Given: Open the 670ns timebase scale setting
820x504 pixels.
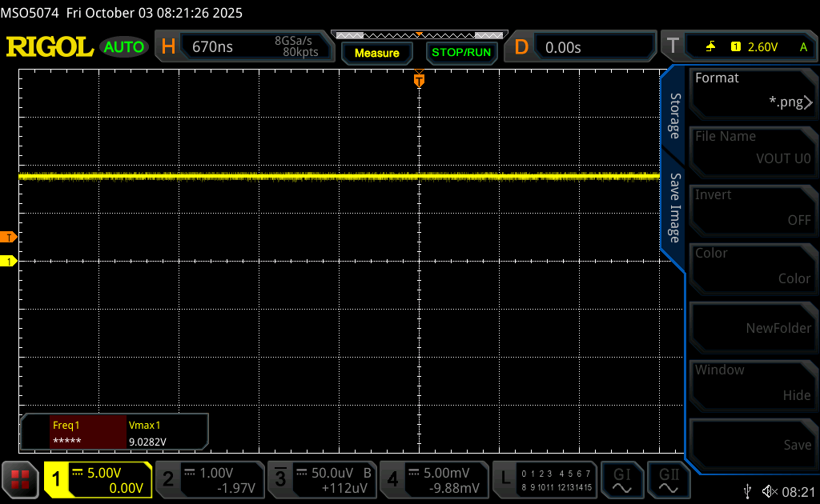Looking at the screenshot, I should (212, 47).
